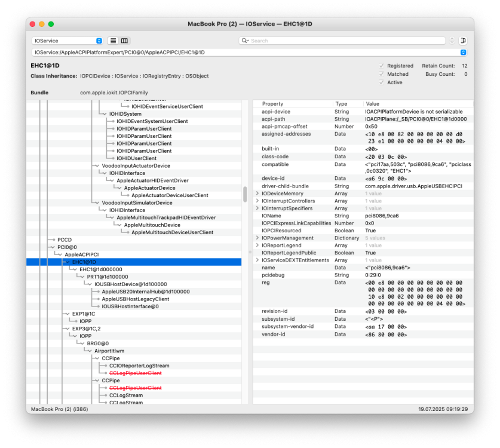Select EXP3@1C,2 tree entry

[86, 329]
